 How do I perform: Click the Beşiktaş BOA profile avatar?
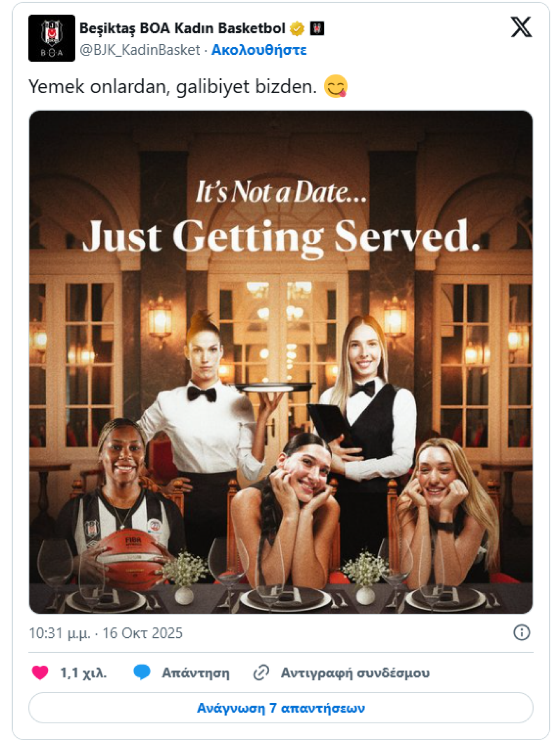click(51, 38)
